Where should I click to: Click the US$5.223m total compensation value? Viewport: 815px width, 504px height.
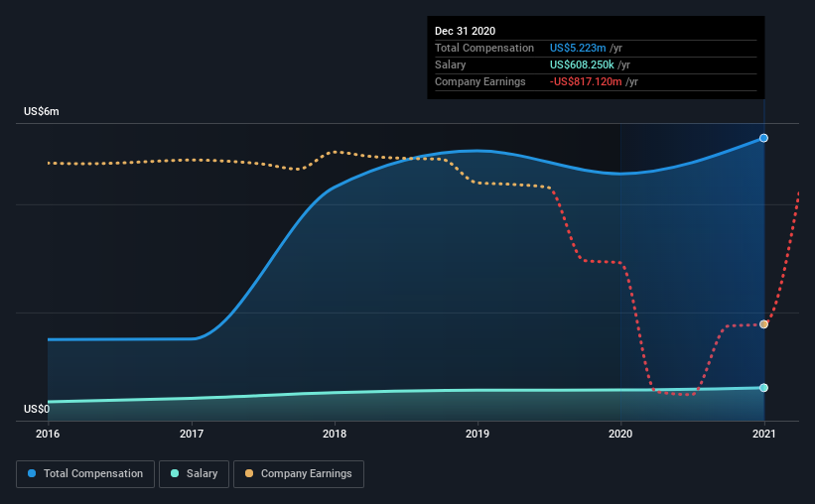[x=578, y=48]
